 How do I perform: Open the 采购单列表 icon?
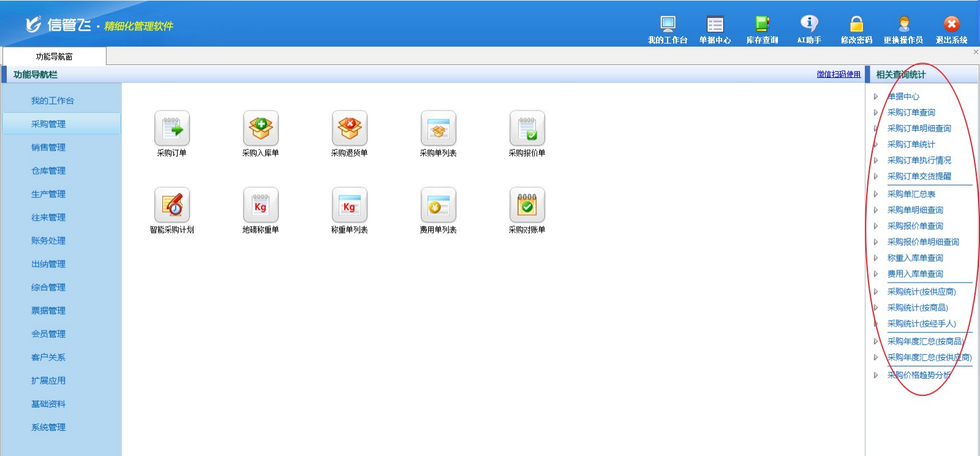click(438, 128)
